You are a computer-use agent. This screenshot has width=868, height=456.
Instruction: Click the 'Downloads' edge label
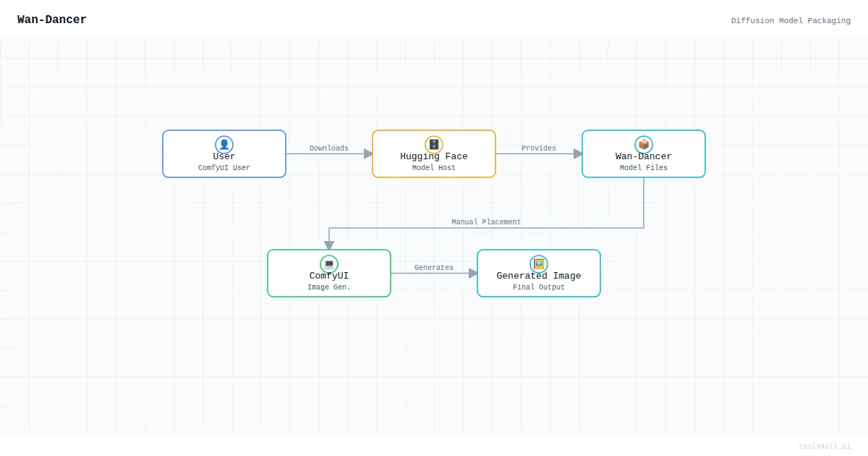[x=329, y=148]
